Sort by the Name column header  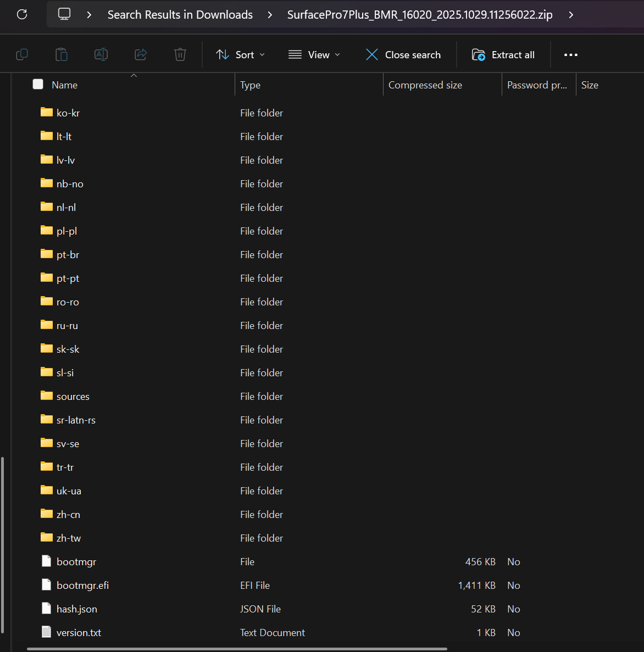(64, 85)
